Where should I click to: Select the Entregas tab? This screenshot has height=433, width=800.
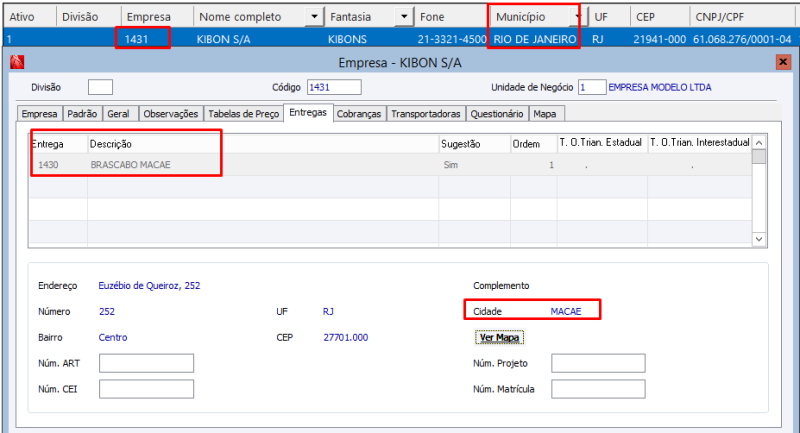[308, 113]
